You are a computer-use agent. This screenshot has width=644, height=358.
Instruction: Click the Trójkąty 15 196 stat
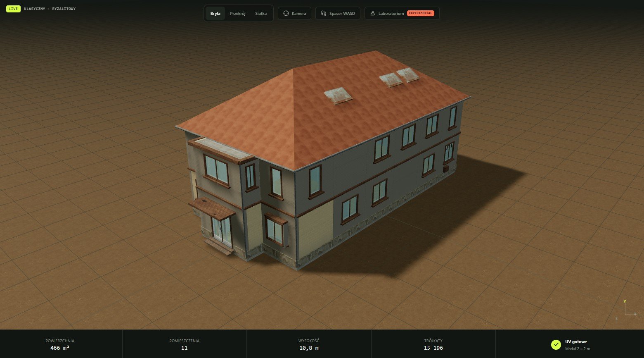[x=433, y=344]
